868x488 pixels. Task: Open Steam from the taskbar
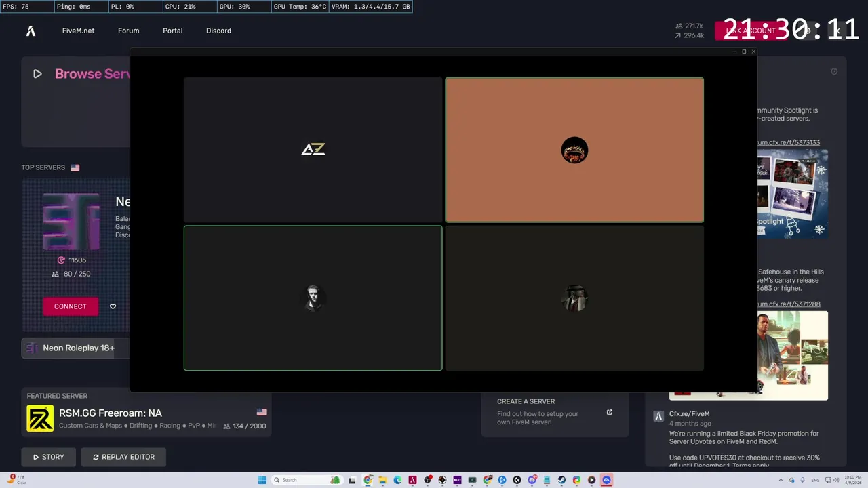561,480
